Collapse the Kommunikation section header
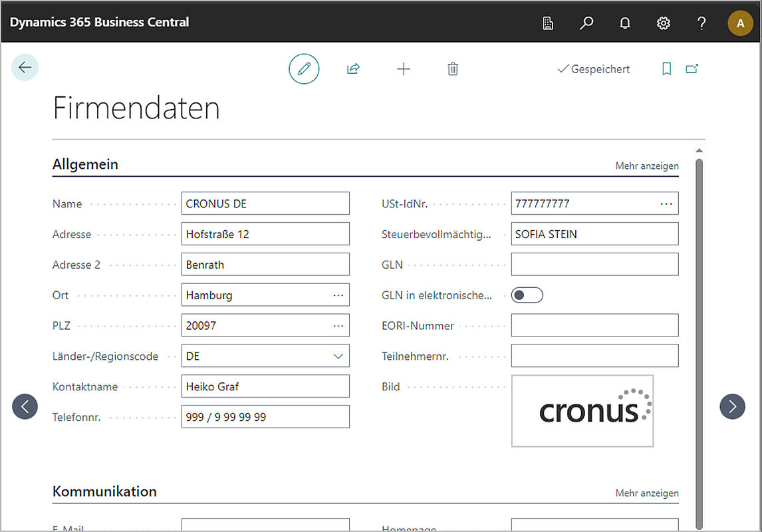The image size is (762, 532). [x=104, y=491]
